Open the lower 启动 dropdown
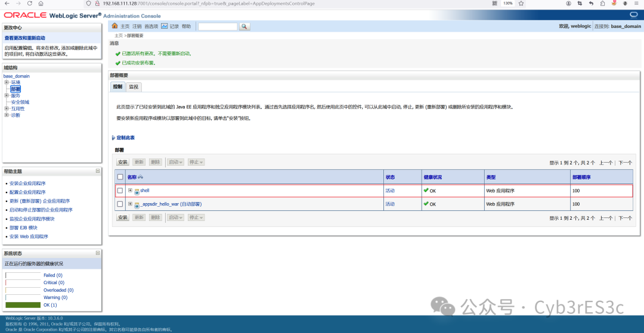The width and height of the screenshot is (644, 333). [176, 217]
